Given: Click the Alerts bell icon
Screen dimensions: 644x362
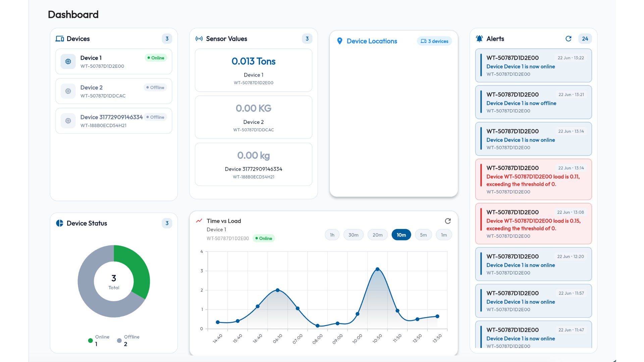Looking at the screenshot, I should click(480, 39).
